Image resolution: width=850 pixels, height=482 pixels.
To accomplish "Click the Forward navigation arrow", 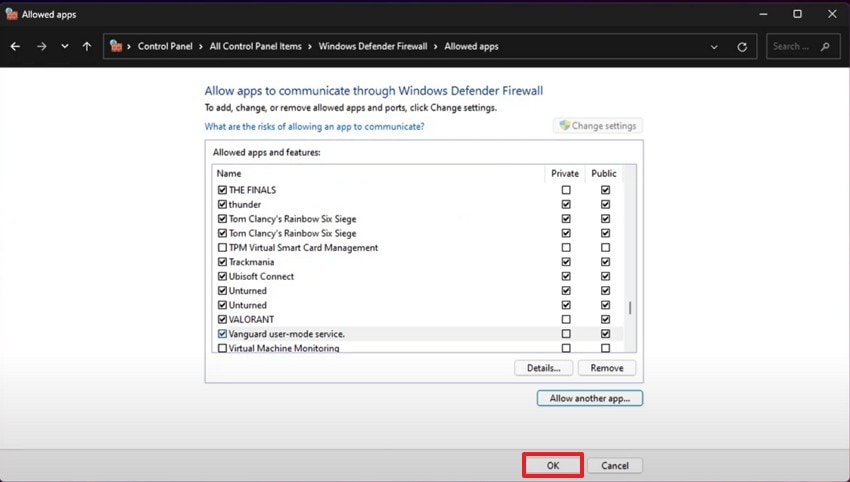I will coord(41,46).
